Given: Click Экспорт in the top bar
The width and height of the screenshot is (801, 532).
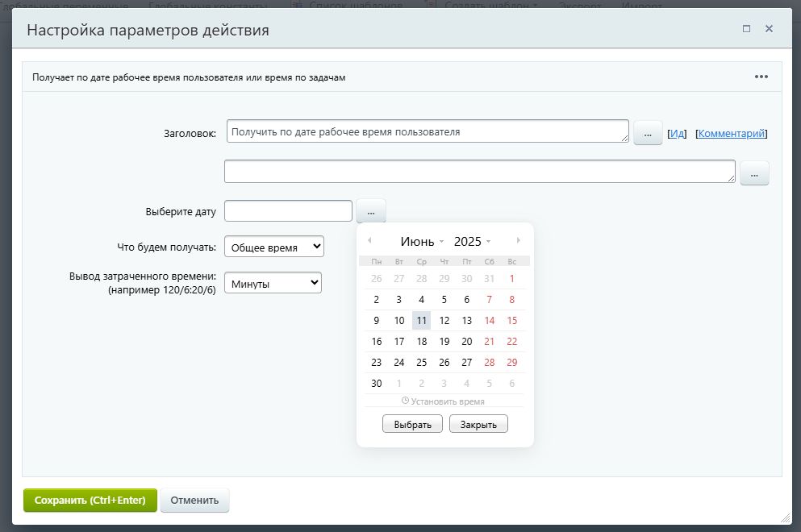Looking at the screenshot, I should click(580, 4).
